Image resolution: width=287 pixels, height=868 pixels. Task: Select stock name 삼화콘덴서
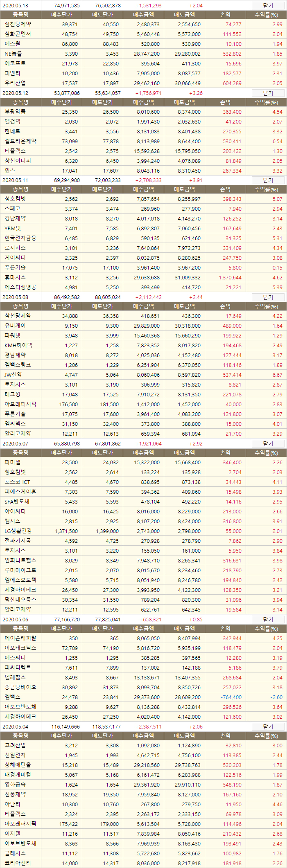click(x=18, y=34)
